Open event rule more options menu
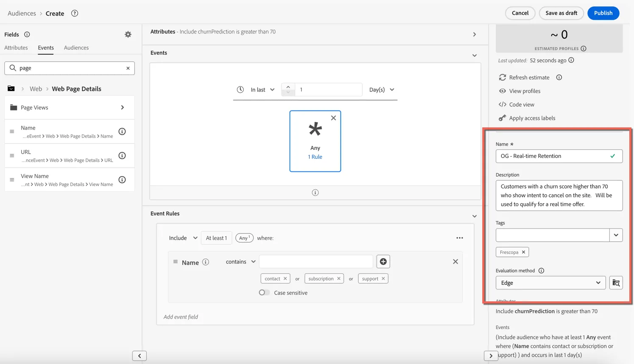 460,238
